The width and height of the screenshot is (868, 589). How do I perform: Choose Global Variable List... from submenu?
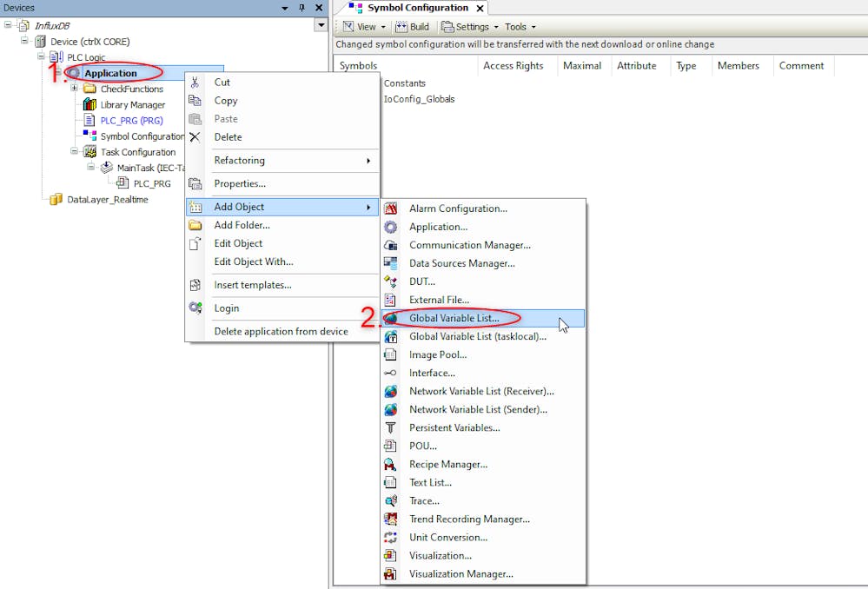tap(482, 318)
